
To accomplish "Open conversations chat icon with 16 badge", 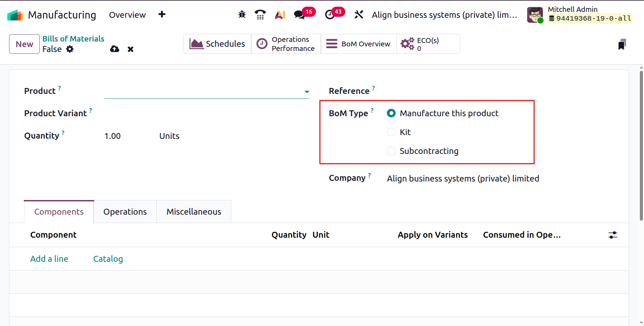I will point(299,15).
